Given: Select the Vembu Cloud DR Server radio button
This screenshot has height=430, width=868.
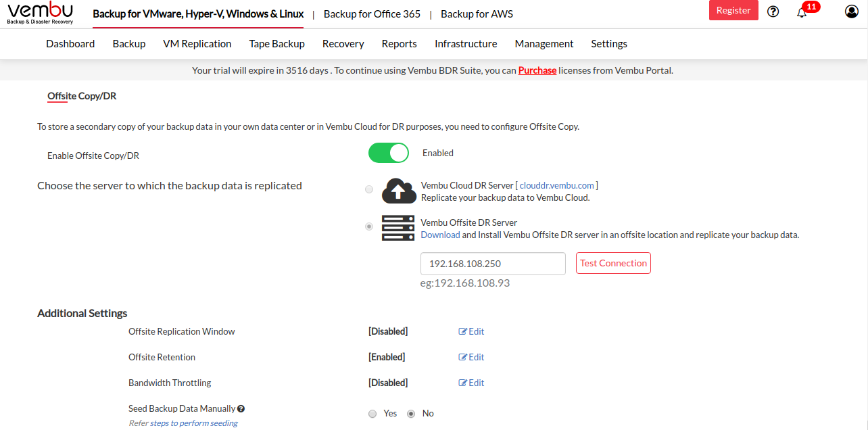Looking at the screenshot, I should [369, 189].
